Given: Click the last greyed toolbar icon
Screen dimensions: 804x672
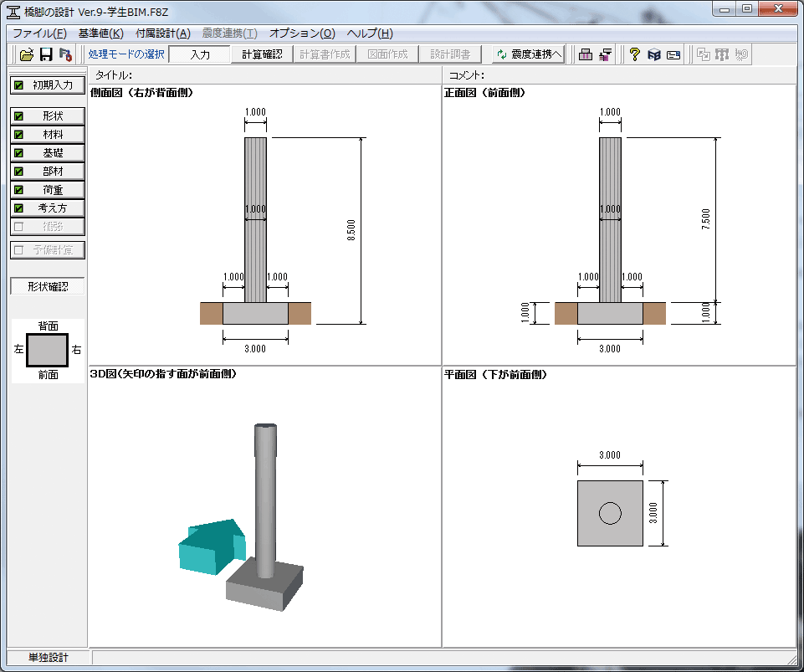Looking at the screenshot, I should pos(741,54).
